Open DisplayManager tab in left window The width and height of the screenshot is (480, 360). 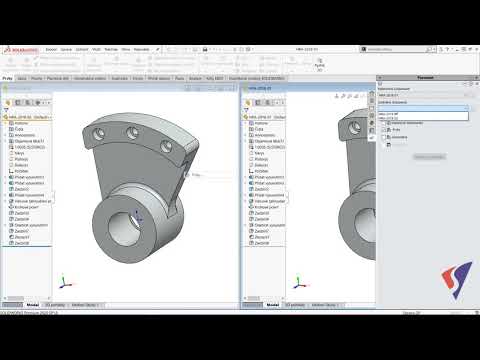pos(38,103)
